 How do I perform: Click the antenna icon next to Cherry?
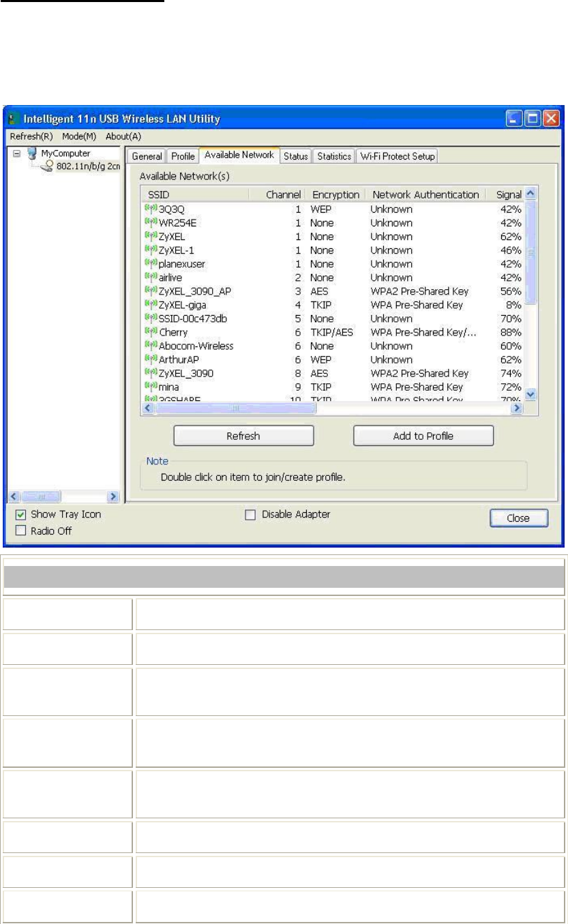pos(151,332)
